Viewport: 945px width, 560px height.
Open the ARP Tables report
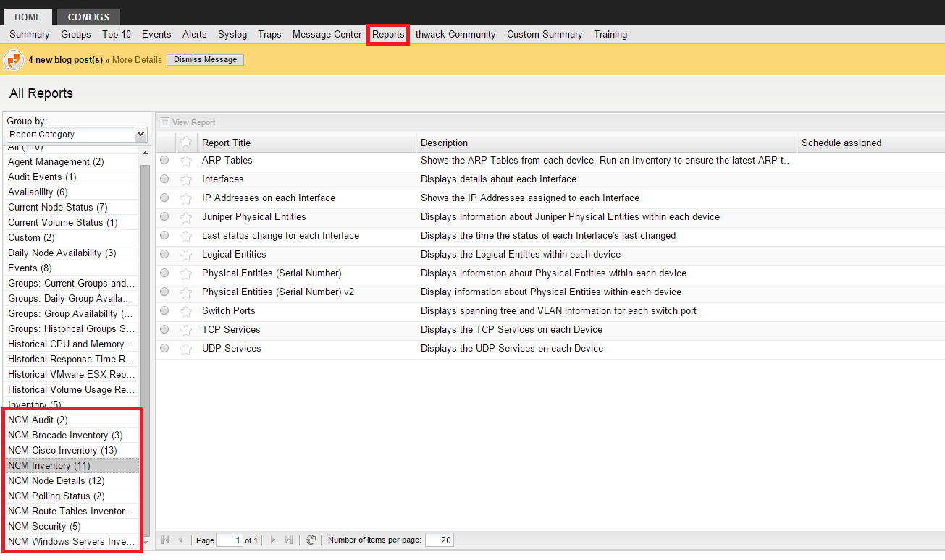pyautogui.click(x=227, y=161)
